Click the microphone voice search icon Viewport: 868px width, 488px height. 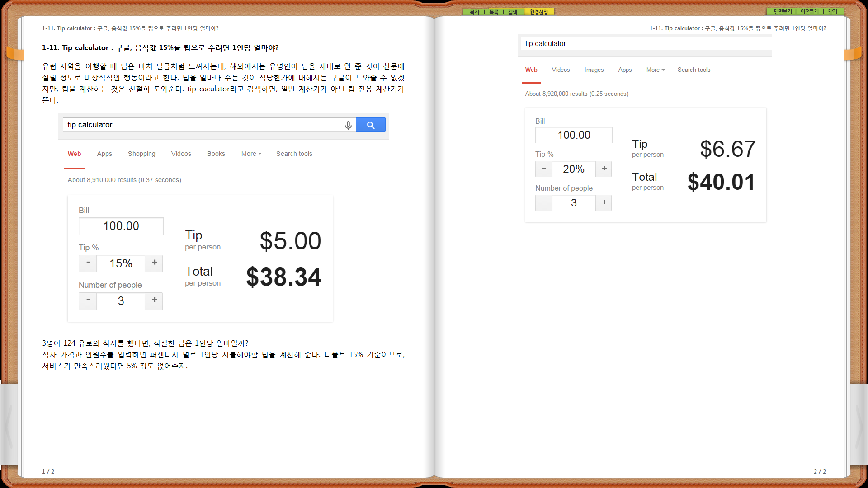click(x=348, y=125)
